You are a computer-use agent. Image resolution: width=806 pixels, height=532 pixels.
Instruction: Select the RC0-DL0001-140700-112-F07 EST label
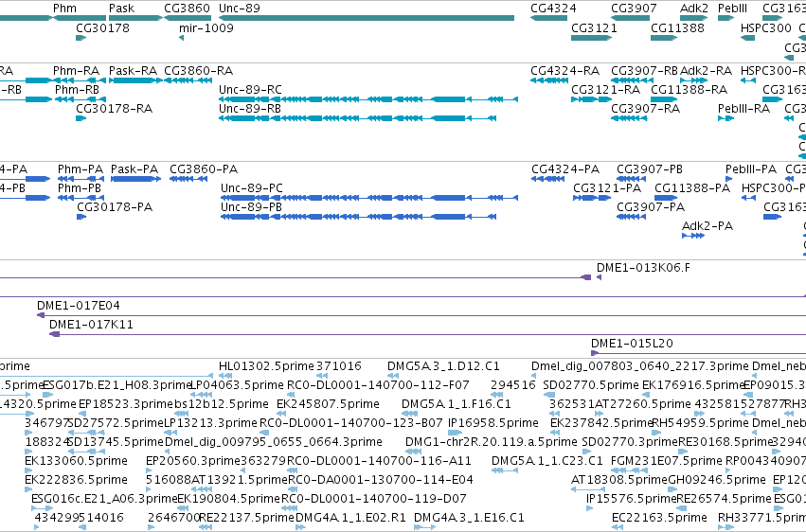(x=378, y=385)
